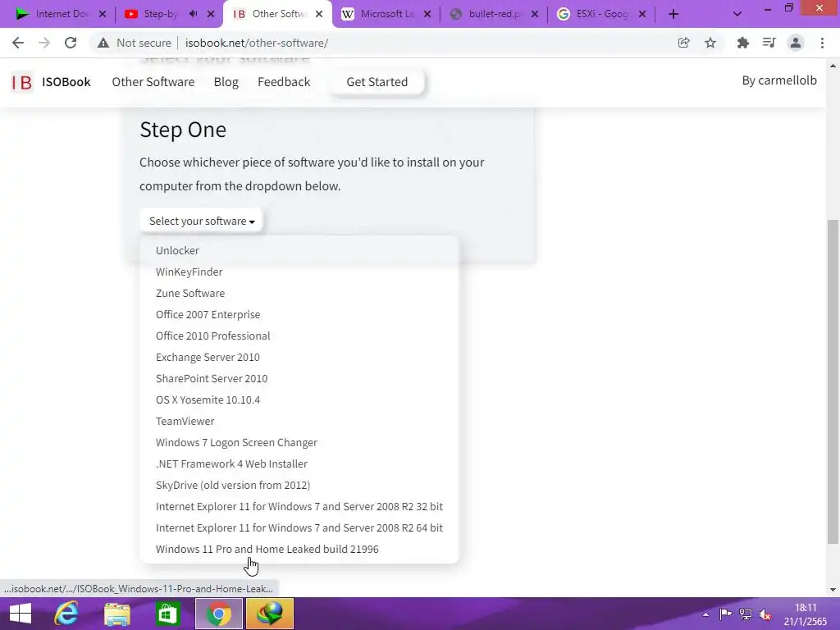Click the Get Started button
Screen dimensions: 840x630
[377, 82]
